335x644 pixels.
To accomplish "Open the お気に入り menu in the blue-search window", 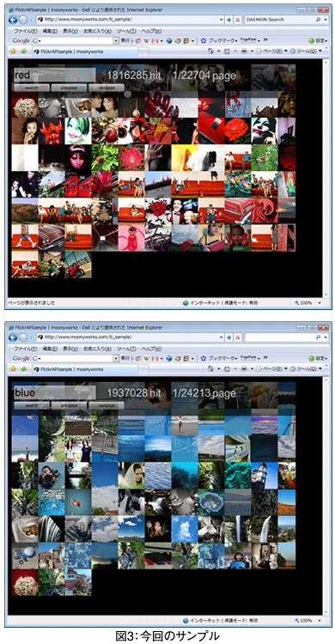I will point(97,349).
